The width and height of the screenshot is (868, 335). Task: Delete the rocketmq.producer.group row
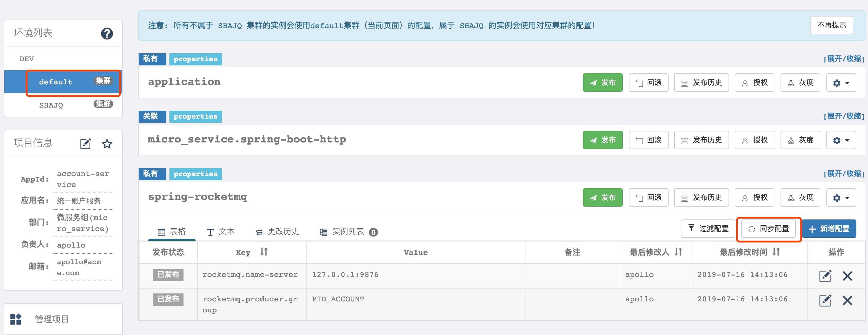click(847, 300)
